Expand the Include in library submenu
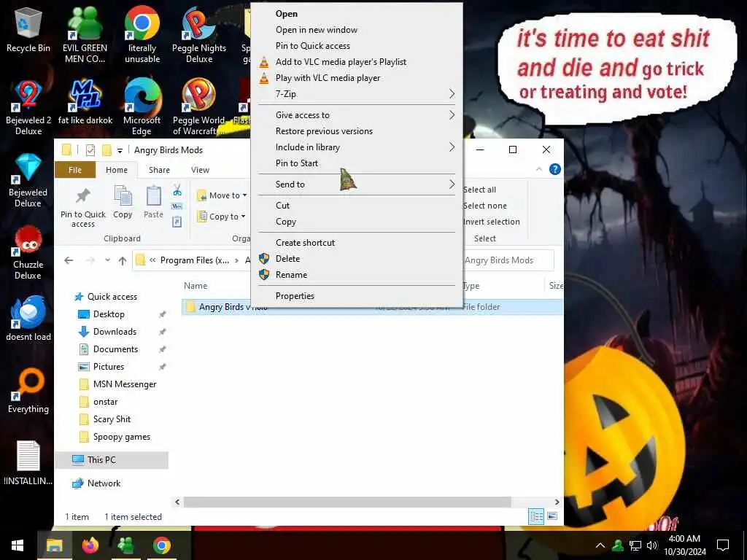747x560 pixels. pos(356,147)
